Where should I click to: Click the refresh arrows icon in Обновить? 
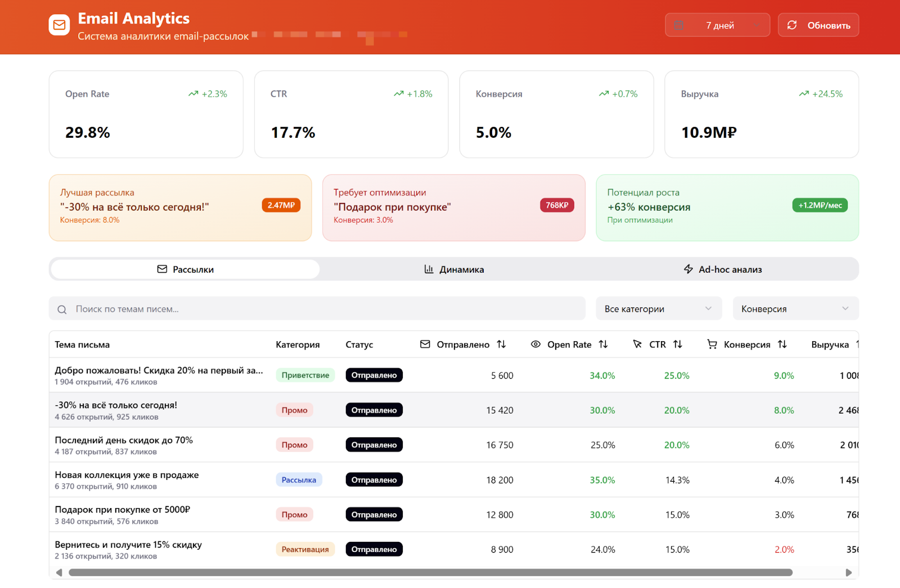coord(792,25)
